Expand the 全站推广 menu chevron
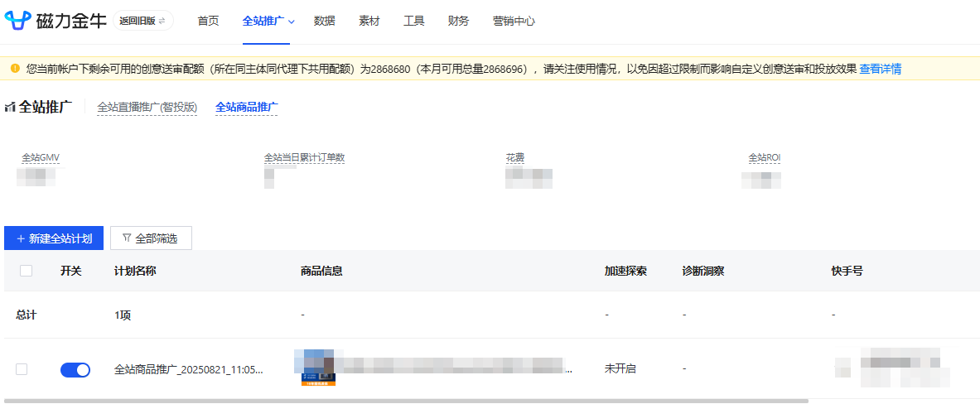 292,22
